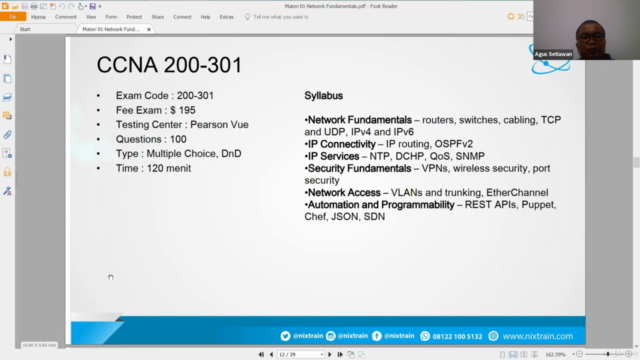Click the Print icon in quick access toolbar
This screenshot has width=640, height=360.
[x=34, y=6]
